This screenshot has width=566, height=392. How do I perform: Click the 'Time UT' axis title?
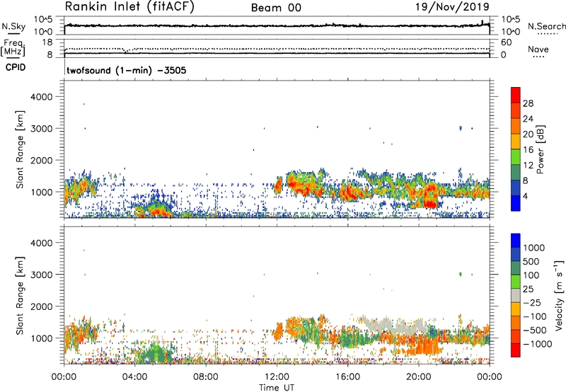point(277,388)
